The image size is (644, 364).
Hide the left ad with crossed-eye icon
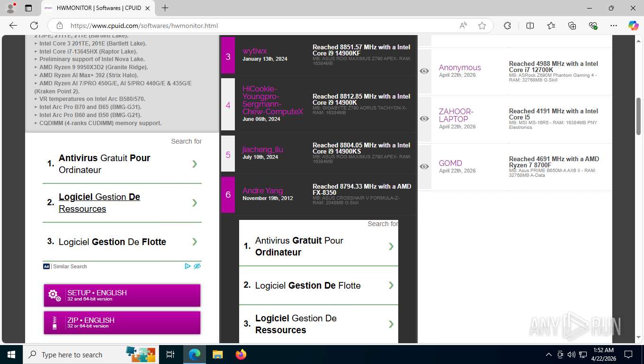pos(197,266)
